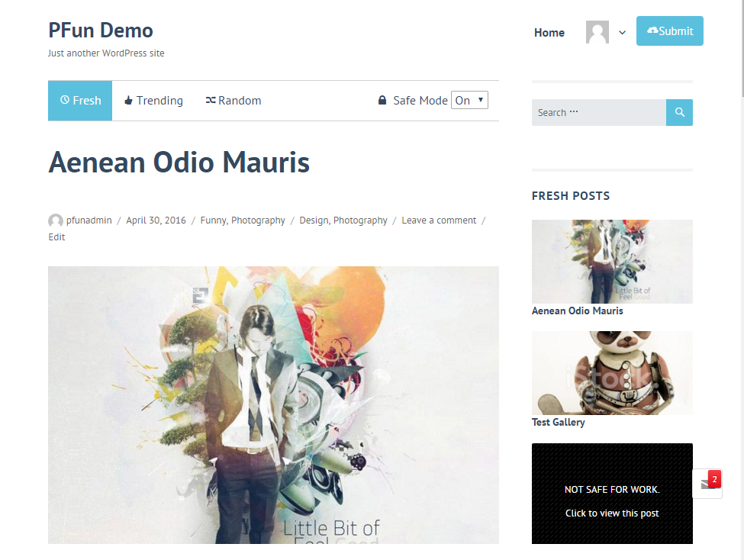Viewport: 744px width, 560px height.
Task: Click the Edit post link
Action: (x=56, y=237)
